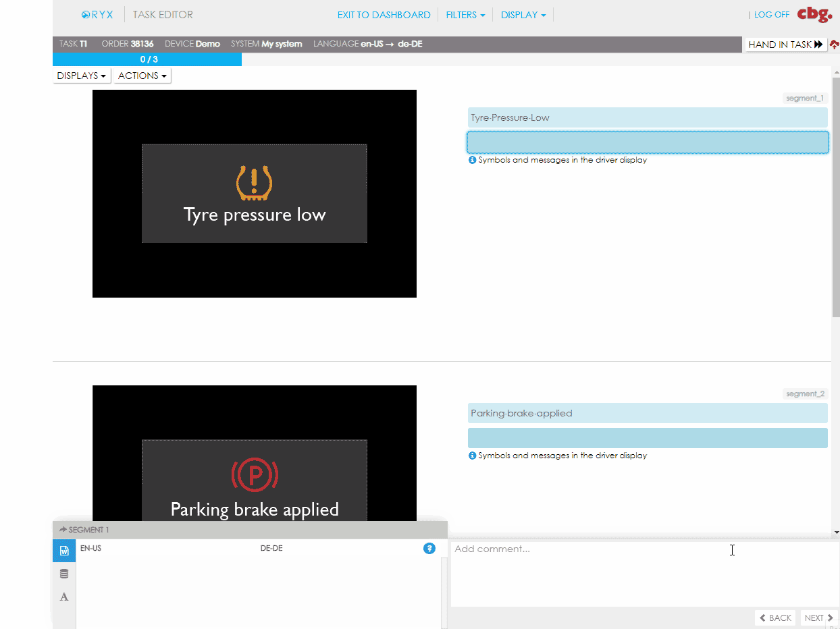Click 'DEVICE Demo' in info bar
This screenshot has height=629, width=840.
pos(192,44)
